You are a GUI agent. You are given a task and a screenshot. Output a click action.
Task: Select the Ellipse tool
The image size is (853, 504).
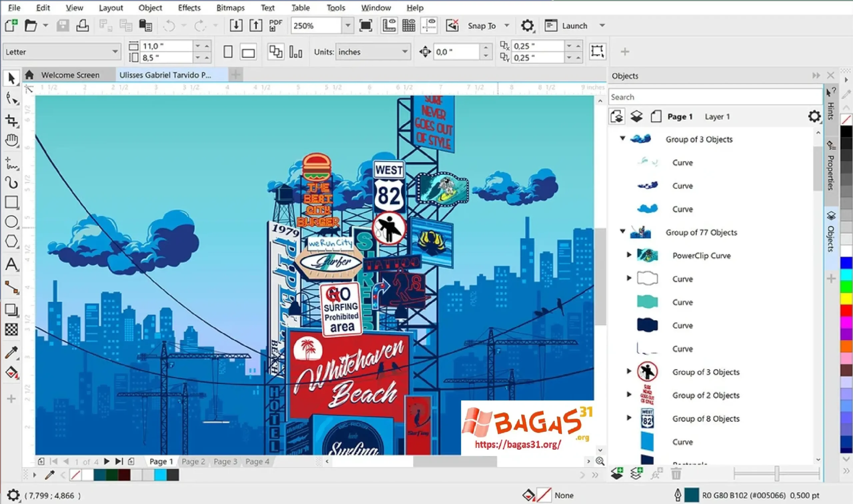tap(11, 221)
